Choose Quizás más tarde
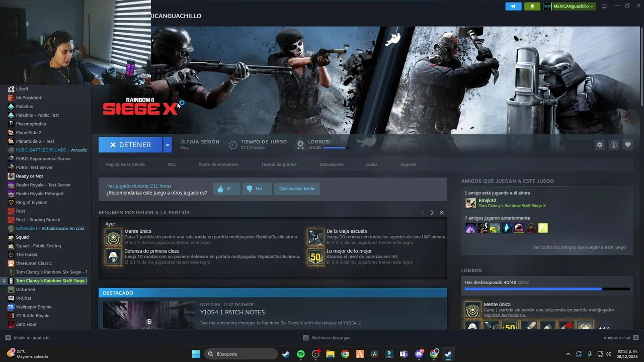The image size is (644, 362). tap(297, 189)
